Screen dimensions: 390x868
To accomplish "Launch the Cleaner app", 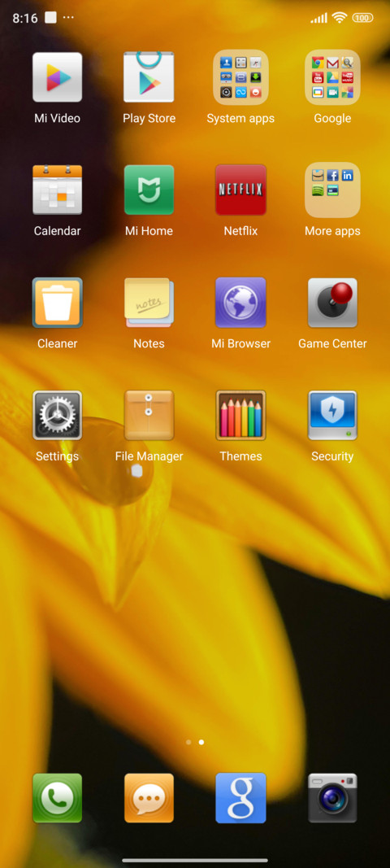I will coord(57,303).
